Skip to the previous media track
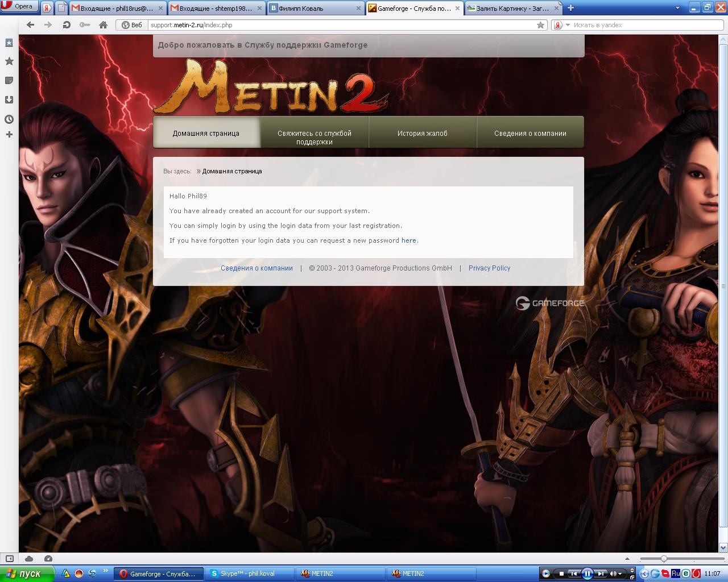Viewport: 728px width, 582px height. (574, 573)
